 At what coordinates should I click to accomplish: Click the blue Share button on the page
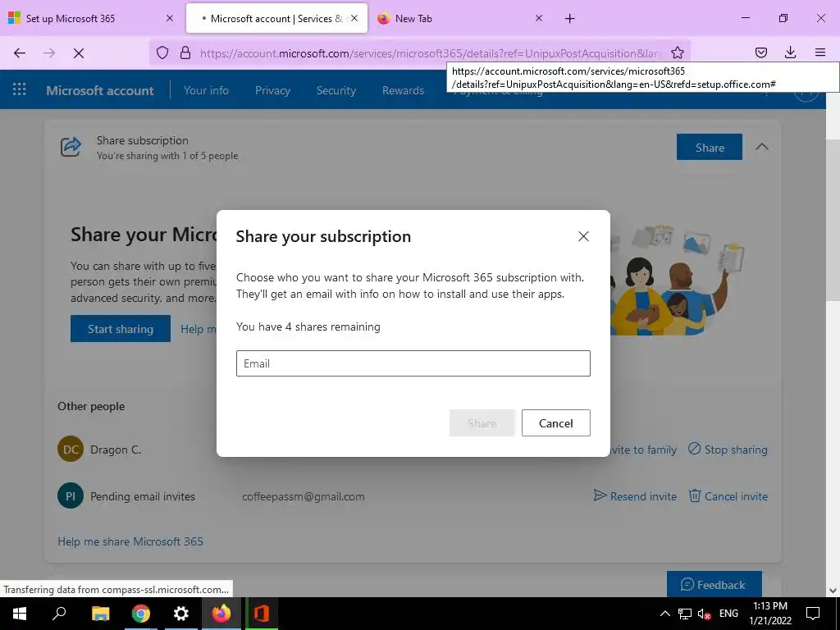click(x=710, y=147)
